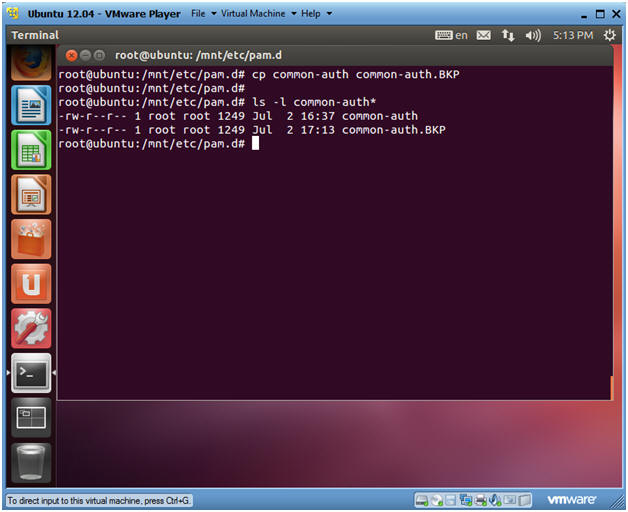Click VMware printer device icon
The height and width of the screenshot is (512, 628).
pos(480,500)
